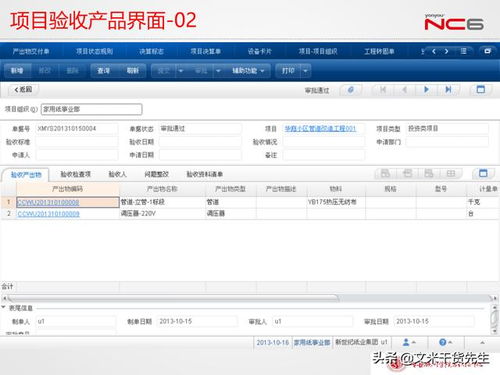Show the tab list icon in top bar
This screenshot has height=375, width=500.
pos(463,51)
